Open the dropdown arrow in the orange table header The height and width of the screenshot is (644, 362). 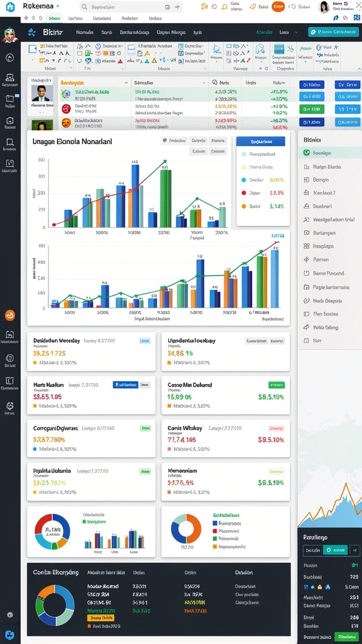pos(125,82)
